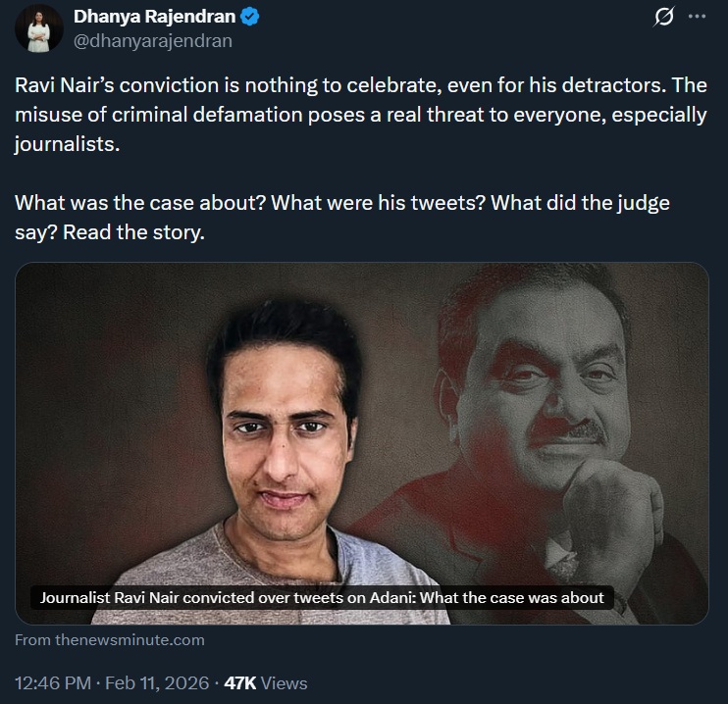The image size is (728, 704).
Task: Visit the @dhanyarajendran handle
Action: pyautogui.click(x=153, y=40)
